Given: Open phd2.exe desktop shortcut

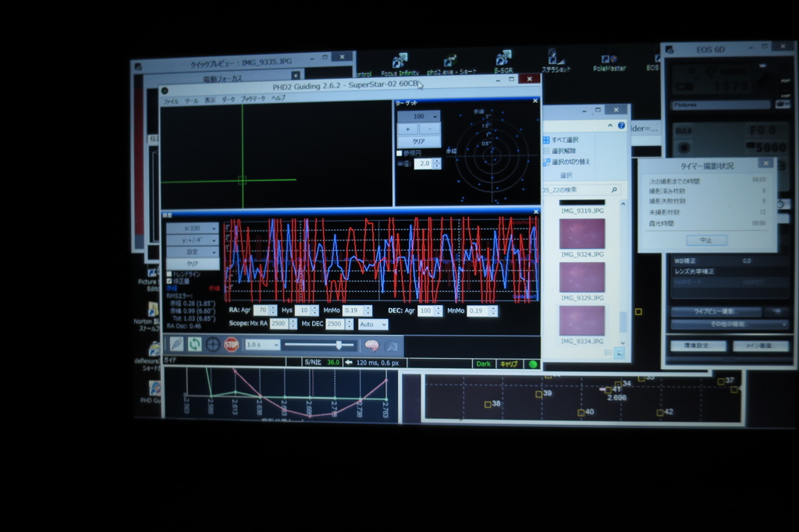Looking at the screenshot, I should pos(452,65).
